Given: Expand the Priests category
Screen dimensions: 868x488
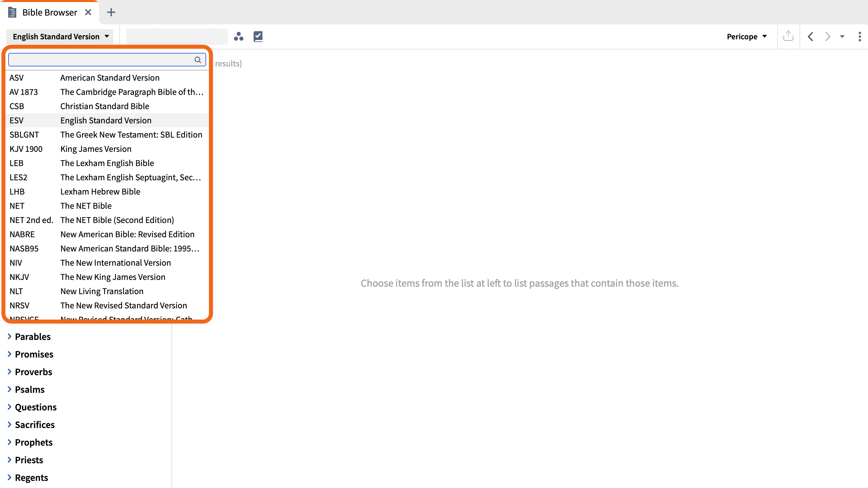Looking at the screenshot, I should click(x=9, y=460).
